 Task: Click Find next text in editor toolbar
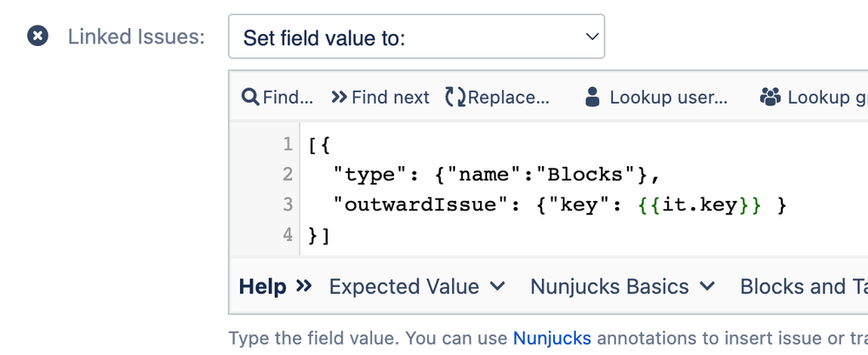point(391,97)
